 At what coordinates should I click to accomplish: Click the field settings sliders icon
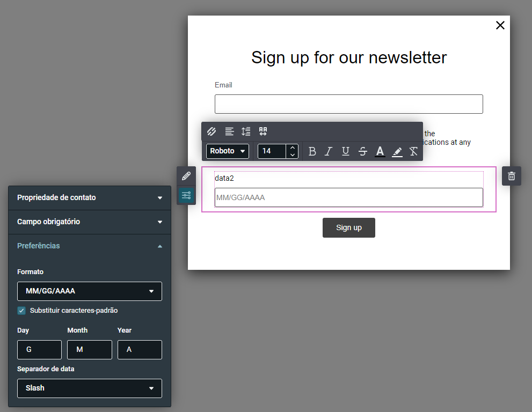coord(186,195)
